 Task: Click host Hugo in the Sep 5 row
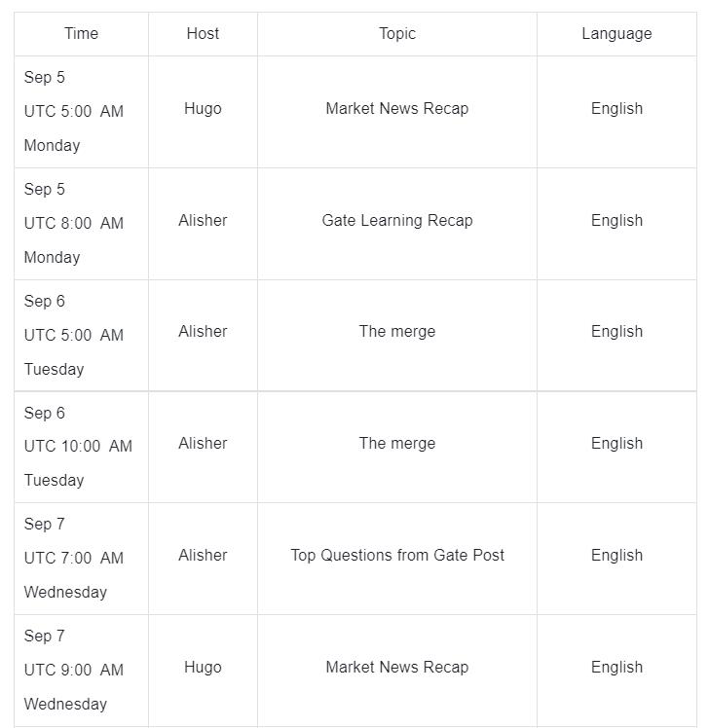click(203, 108)
